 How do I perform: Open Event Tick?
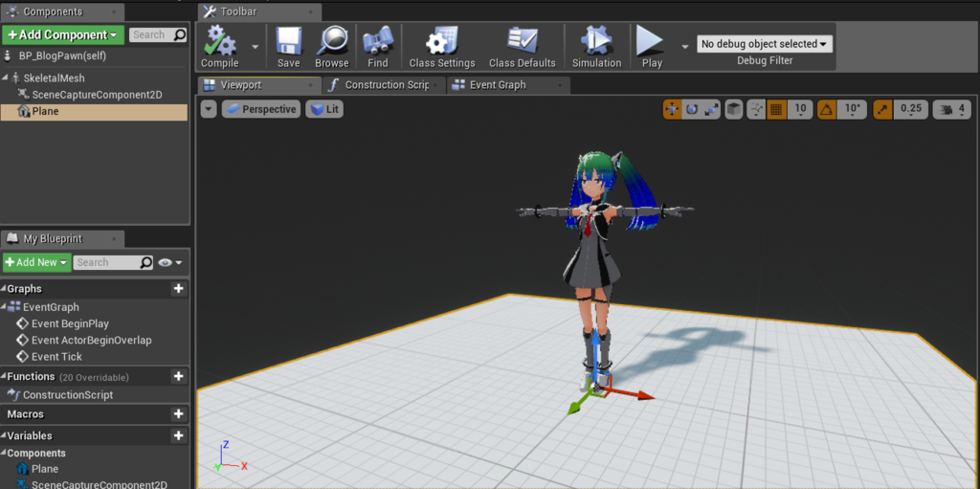coord(56,356)
